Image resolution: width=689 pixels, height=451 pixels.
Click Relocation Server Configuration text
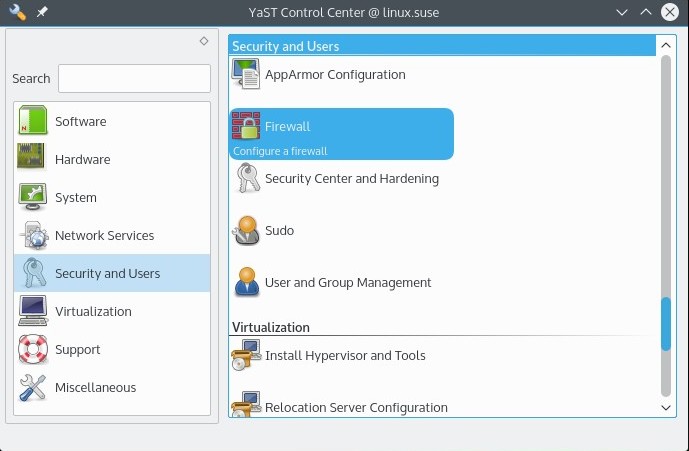point(356,407)
